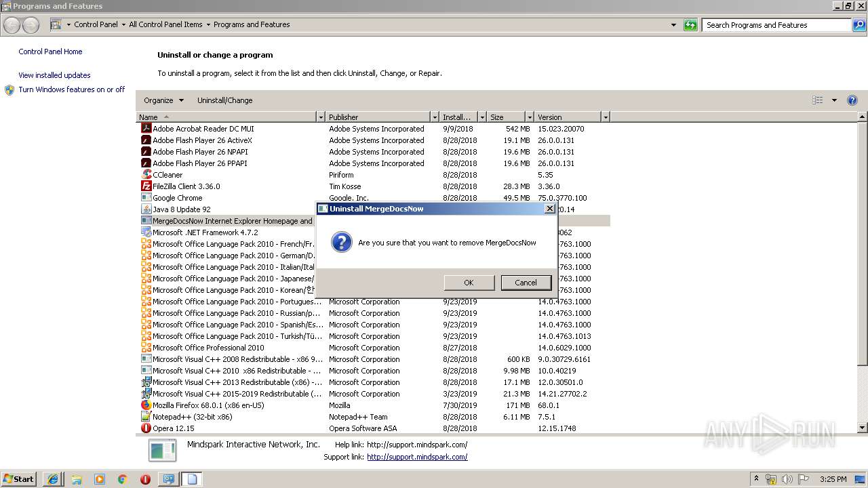
Task: Click the CCleaner program icon
Action: click(146, 174)
